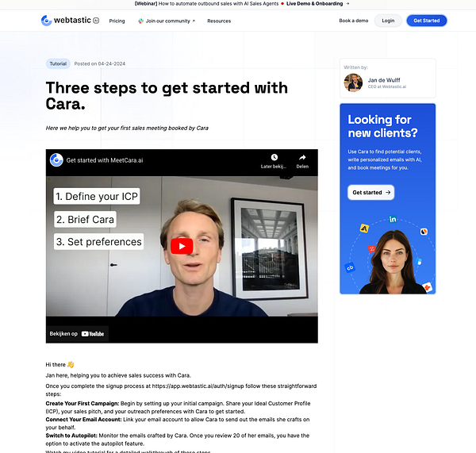The width and height of the screenshot is (476, 453).
Task: Click the webtastic logo icon
Action: [x=47, y=21]
